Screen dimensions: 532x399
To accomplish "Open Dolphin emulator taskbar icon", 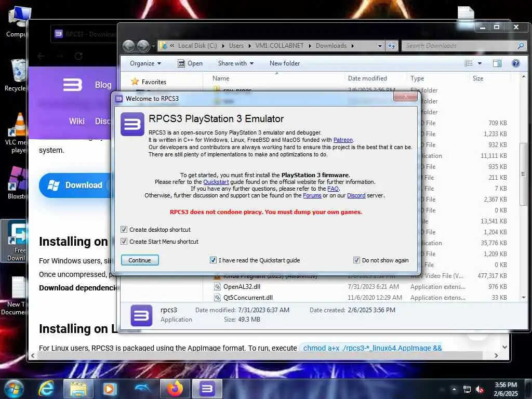I will coord(142,388).
